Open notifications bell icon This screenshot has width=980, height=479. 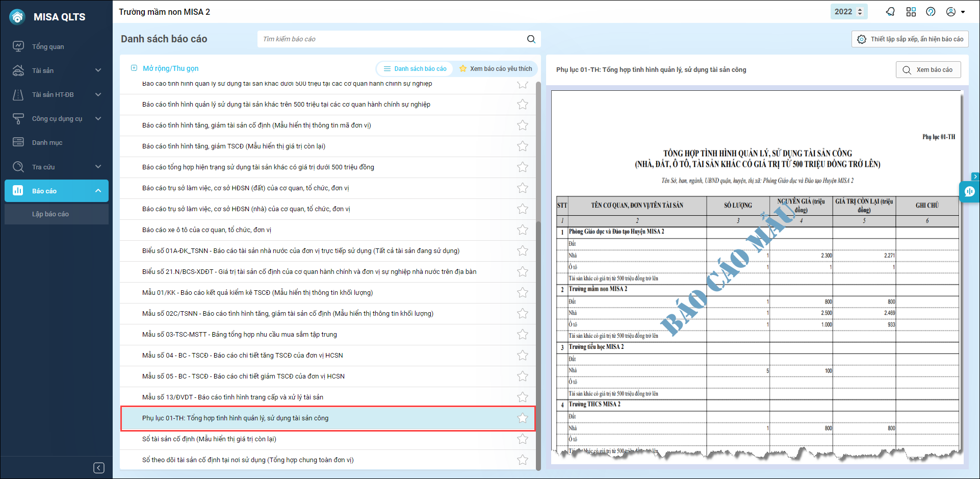coord(890,12)
